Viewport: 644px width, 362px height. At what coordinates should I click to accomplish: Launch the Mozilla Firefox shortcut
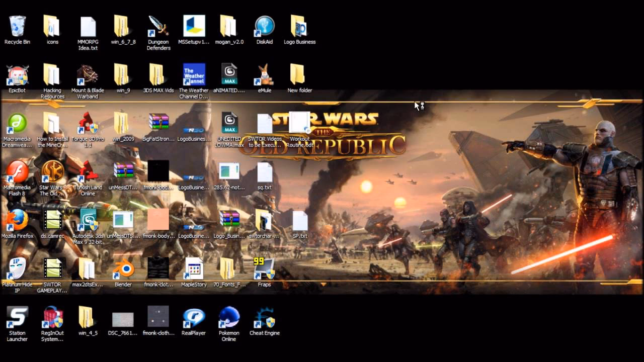(17, 220)
